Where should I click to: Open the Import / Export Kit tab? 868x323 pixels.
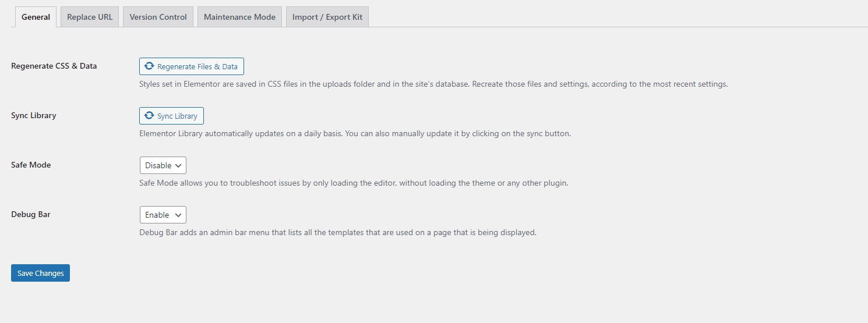coord(327,17)
